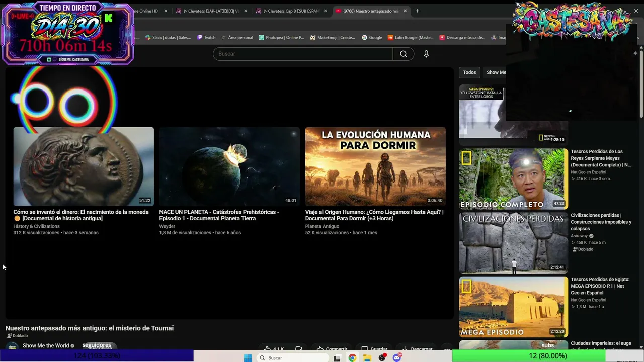Open Task View on the taskbar
The image size is (644, 362).
point(337,358)
